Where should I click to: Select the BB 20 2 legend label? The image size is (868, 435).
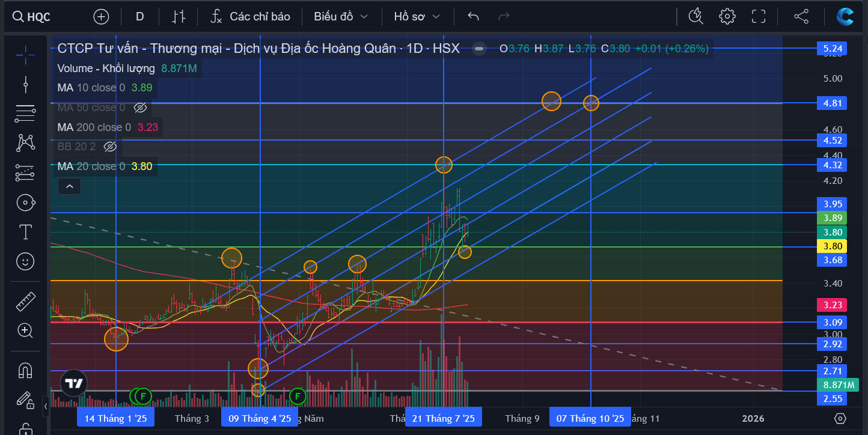click(x=76, y=147)
